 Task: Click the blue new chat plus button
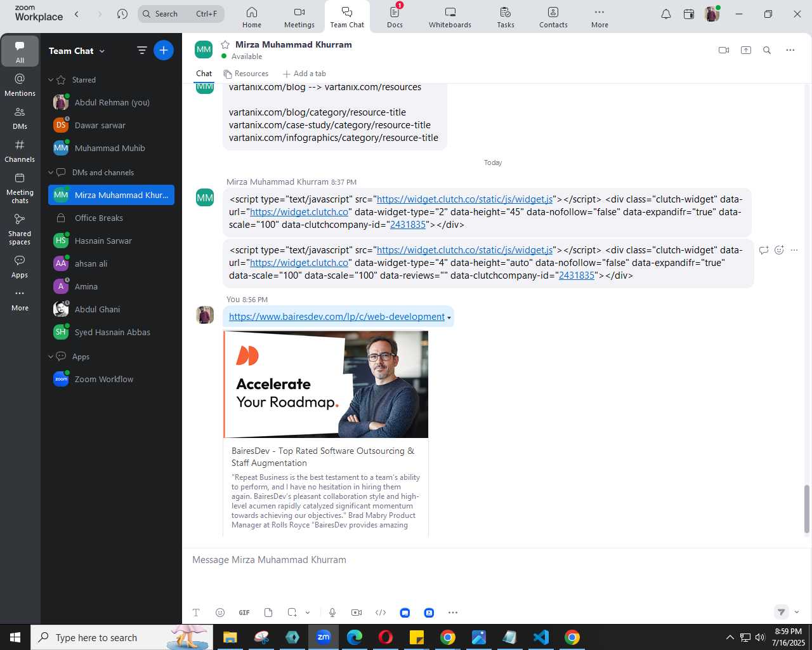[x=164, y=50]
